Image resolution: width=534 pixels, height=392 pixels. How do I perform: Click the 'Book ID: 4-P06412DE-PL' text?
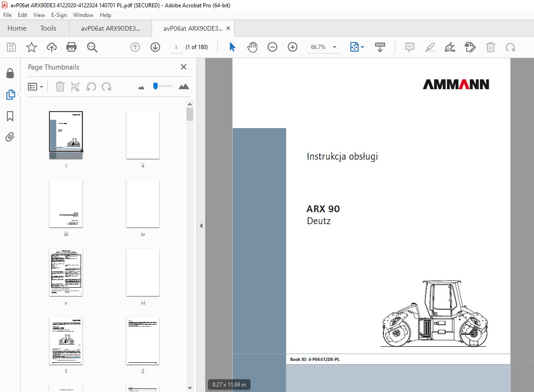coord(315,360)
